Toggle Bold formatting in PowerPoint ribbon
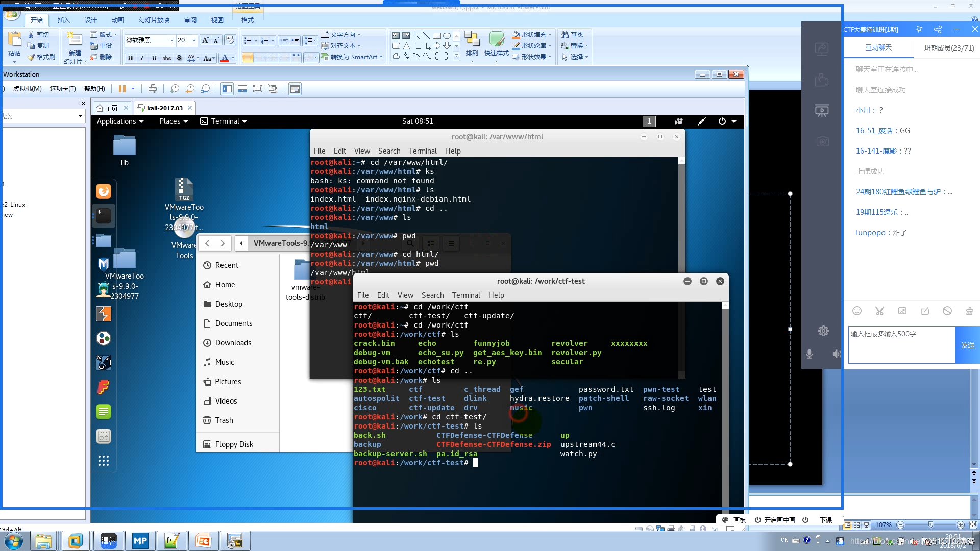The width and height of the screenshot is (980, 551). pyautogui.click(x=131, y=58)
